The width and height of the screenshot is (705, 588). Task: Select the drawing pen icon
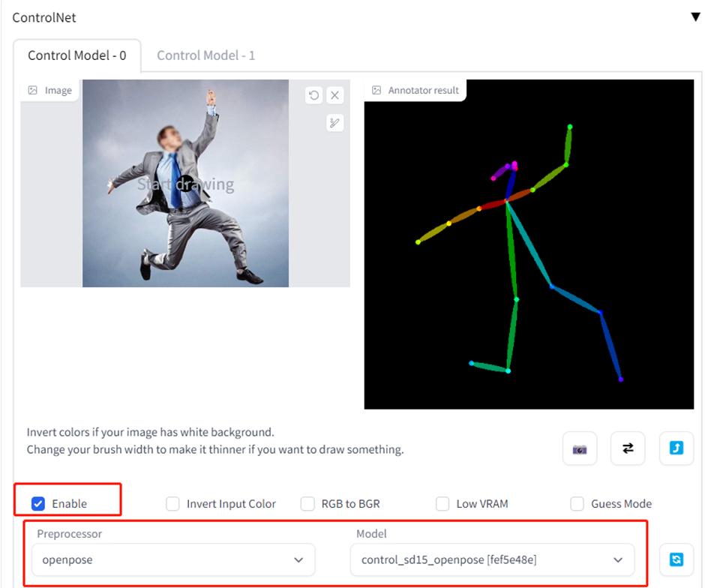(335, 122)
